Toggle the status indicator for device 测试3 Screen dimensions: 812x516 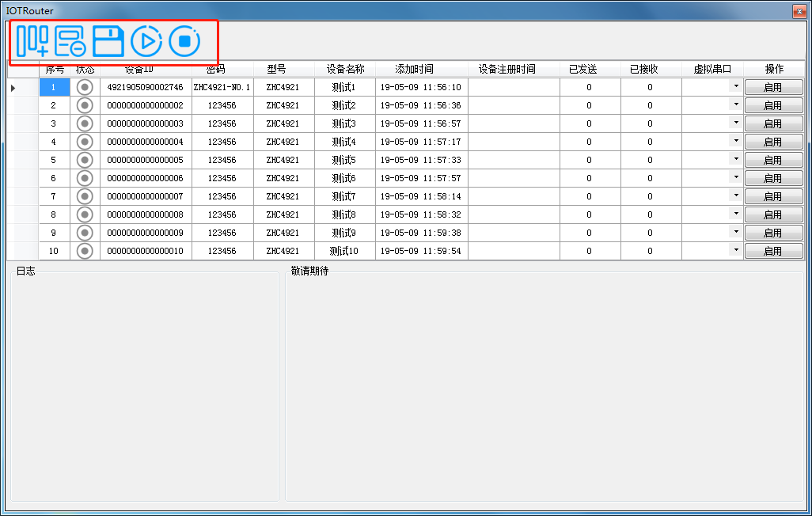(x=85, y=123)
